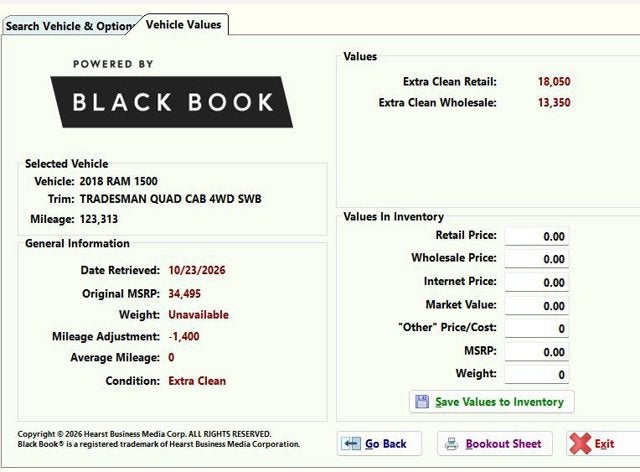
Task: Click the Go Back arrow icon
Action: point(351,443)
